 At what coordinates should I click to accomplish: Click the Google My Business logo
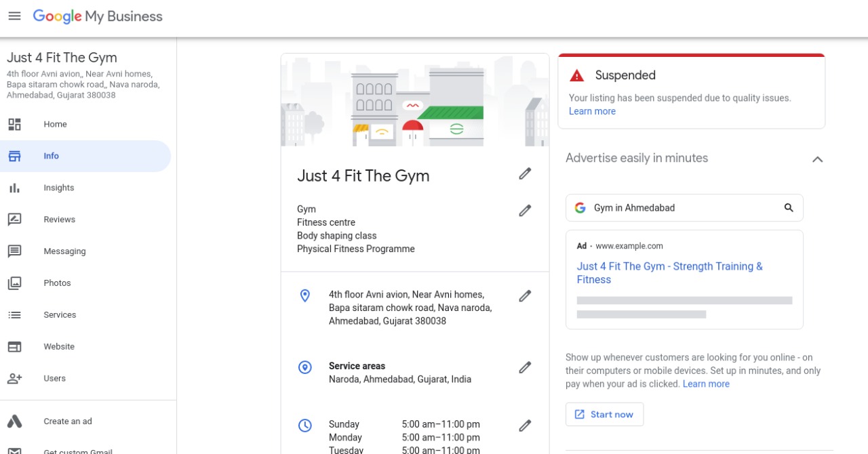(x=98, y=16)
